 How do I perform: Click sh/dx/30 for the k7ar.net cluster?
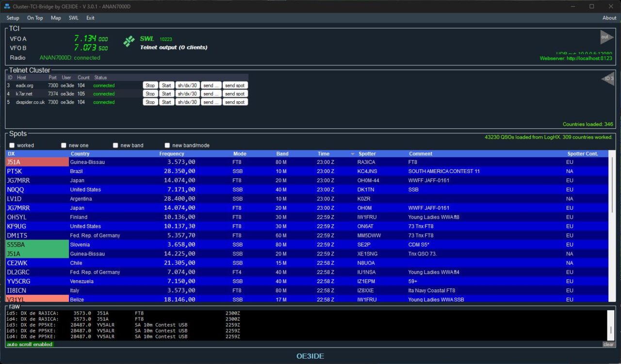point(187,94)
